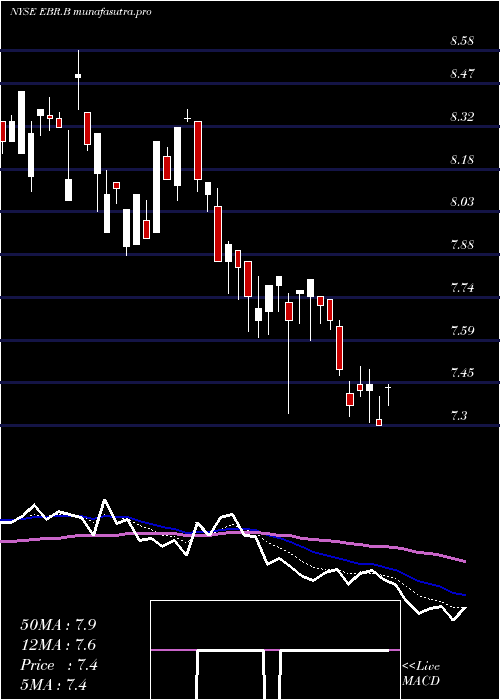This screenshot has height=700, width=500.
Task: Click the 8.58 price axis label
Action: tap(462, 42)
